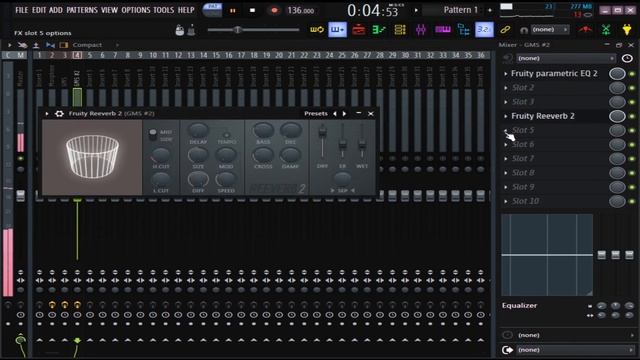Screen dimensions: 640x360
Task: Open the snap (none) dropdown in toolbar
Action: pyautogui.click(x=549, y=29)
